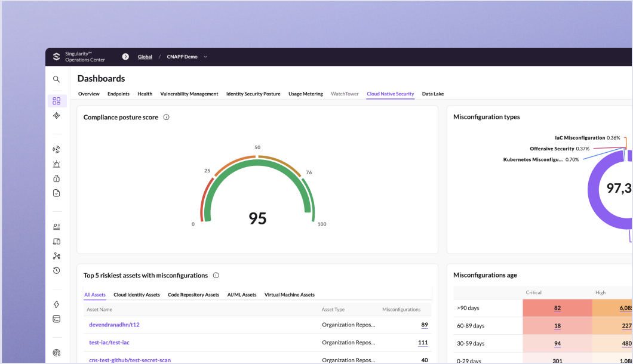Click the alert siren icon in sidebar
The image size is (633, 364).
pyautogui.click(x=56, y=164)
